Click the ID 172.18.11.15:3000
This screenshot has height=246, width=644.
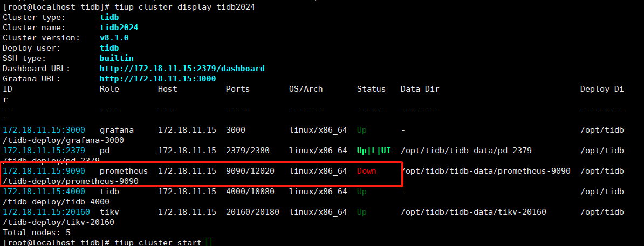[44, 130]
